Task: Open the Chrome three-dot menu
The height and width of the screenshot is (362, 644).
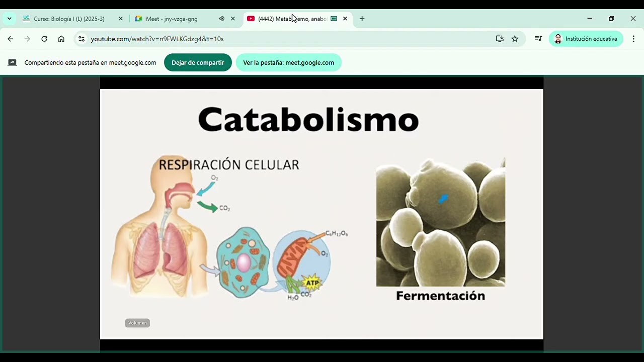Action: [633, 39]
